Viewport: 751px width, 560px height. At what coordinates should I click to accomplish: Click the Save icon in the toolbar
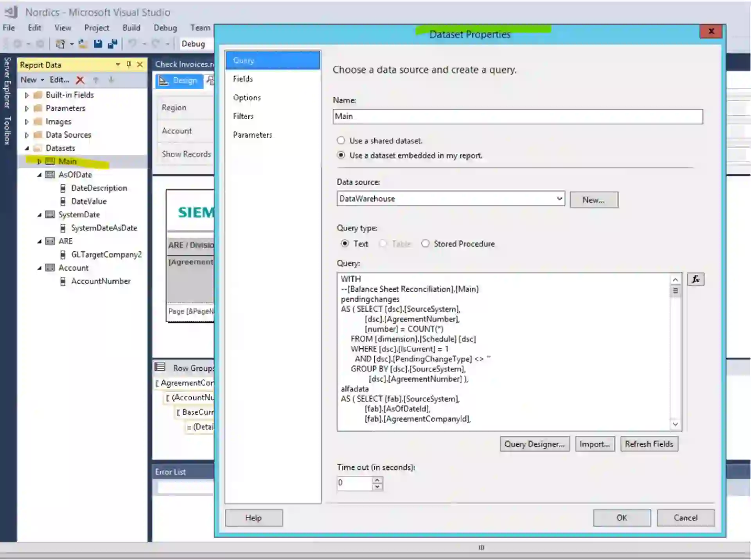[x=98, y=44]
